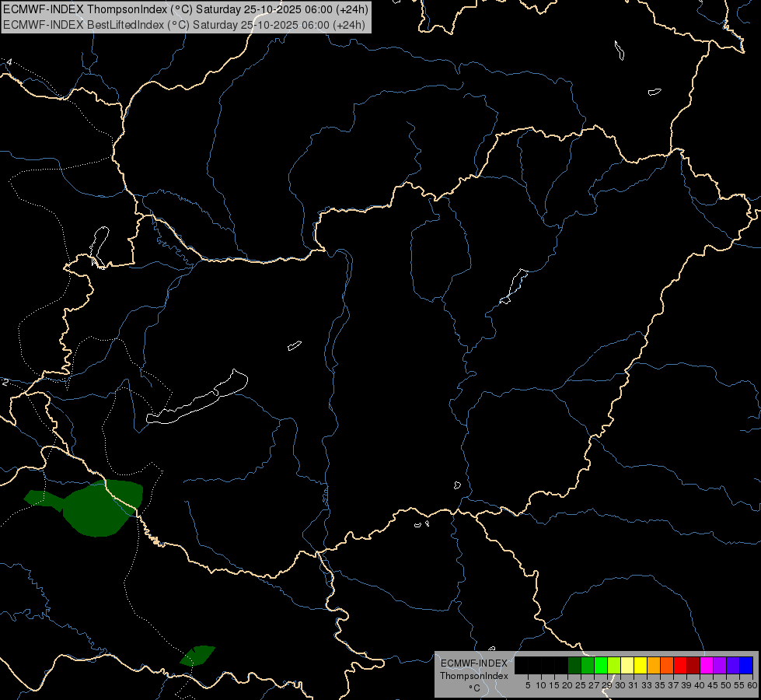Select the yellow 31–33 legend swatch
This screenshot has width=761, height=700.
[x=641, y=665]
